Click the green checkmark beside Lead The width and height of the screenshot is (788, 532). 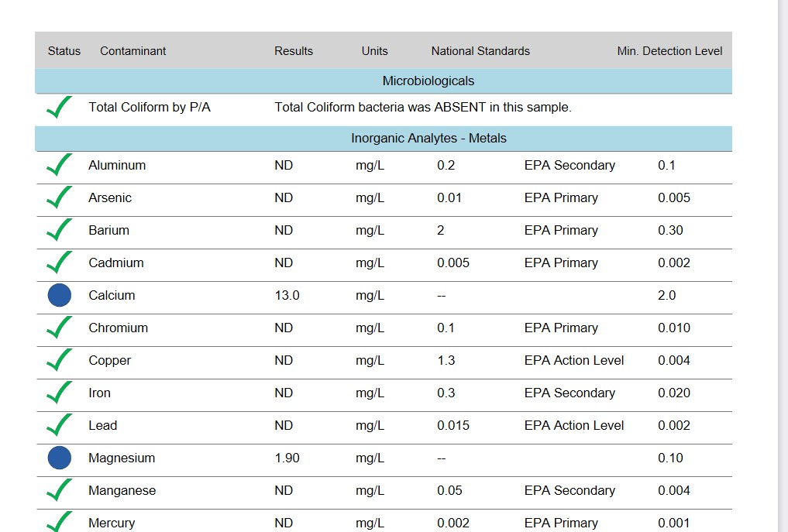(x=60, y=425)
